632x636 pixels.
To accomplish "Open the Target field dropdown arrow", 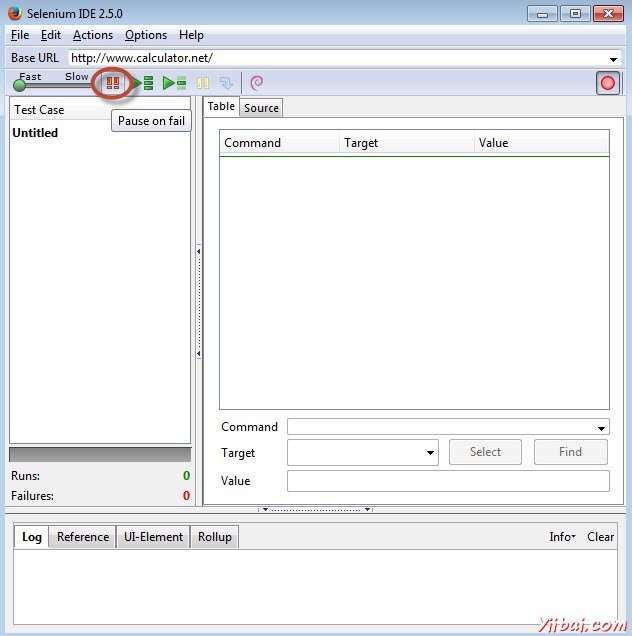I will (430, 453).
